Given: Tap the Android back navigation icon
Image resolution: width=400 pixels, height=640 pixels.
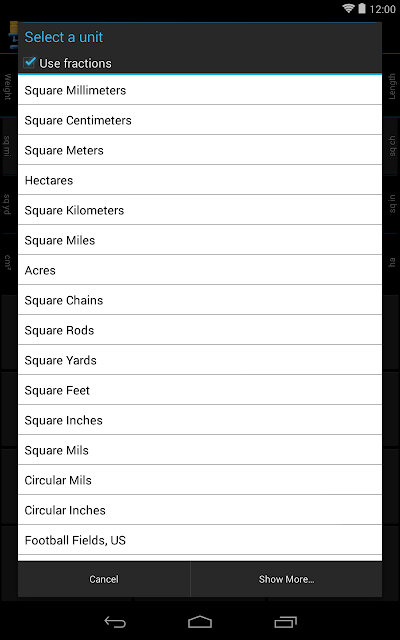Looking at the screenshot, I should coord(115,622).
